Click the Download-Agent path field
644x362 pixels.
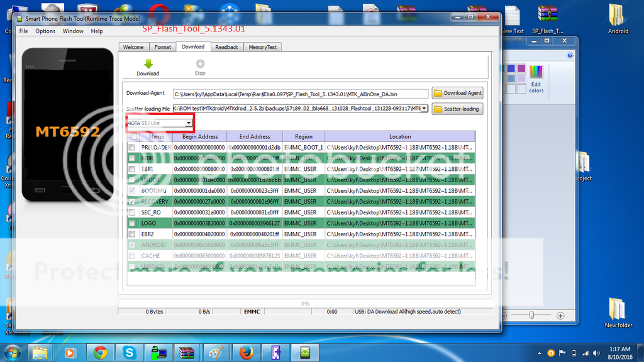coord(300,94)
